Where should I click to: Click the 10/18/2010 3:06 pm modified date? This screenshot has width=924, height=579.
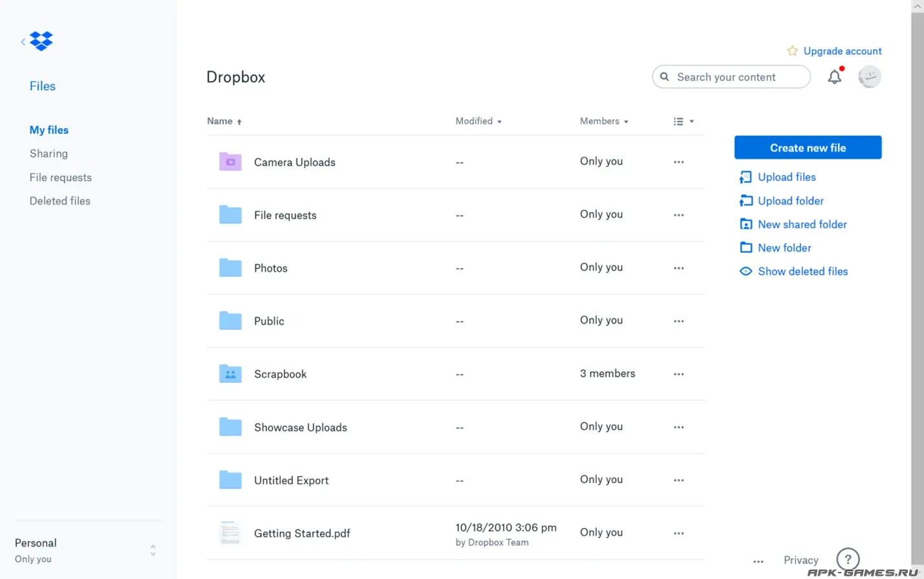point(506,527)
